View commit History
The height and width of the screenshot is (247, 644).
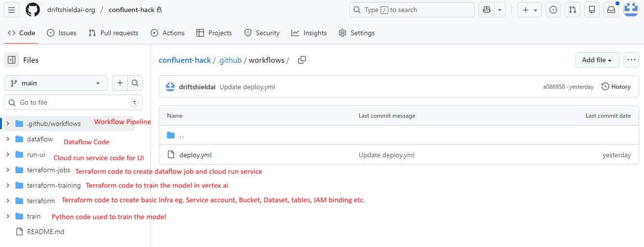[x=616, y=87]
